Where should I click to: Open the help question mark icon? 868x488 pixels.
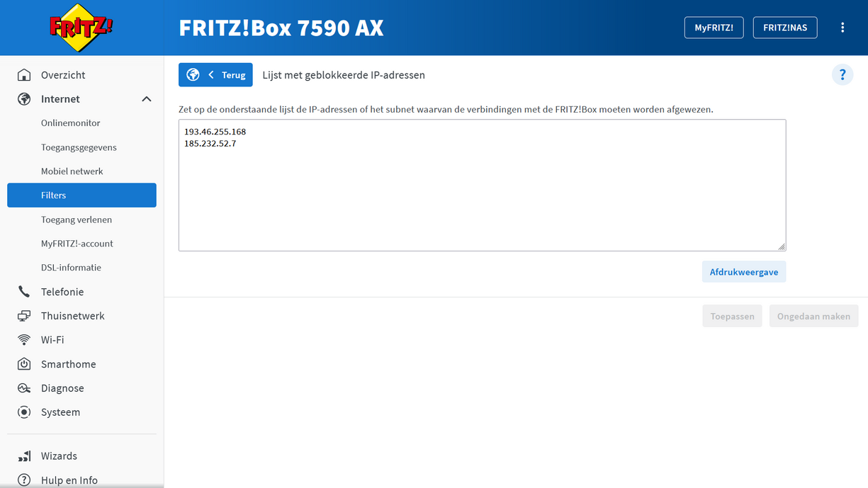[x=842, y=74]
